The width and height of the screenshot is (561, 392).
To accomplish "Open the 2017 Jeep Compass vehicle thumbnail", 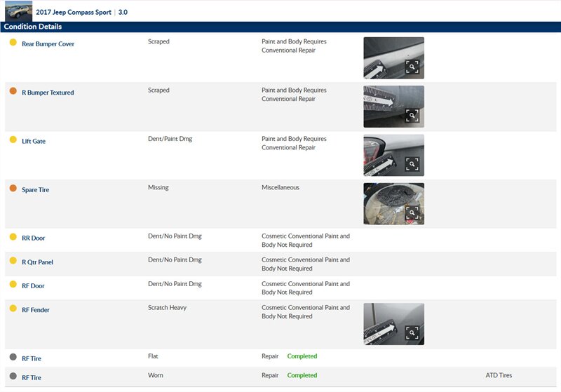I will (x=18, y=11).
